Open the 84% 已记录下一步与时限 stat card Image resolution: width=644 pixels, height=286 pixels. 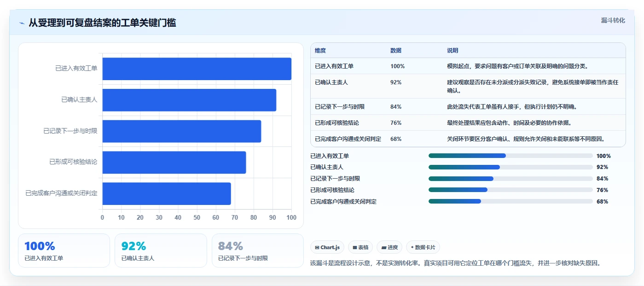(257, 251)
